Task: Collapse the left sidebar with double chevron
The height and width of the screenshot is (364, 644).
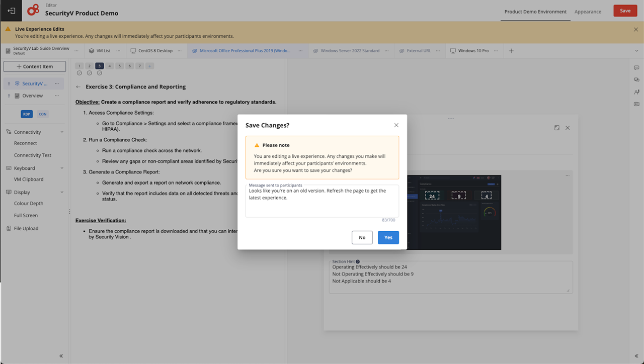Action: [x=61, y=356]
